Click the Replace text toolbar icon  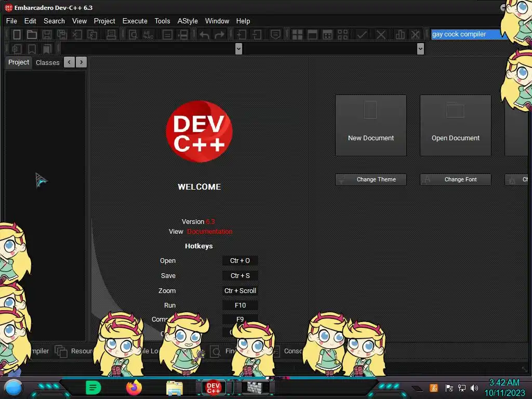[x=148, y=35]
